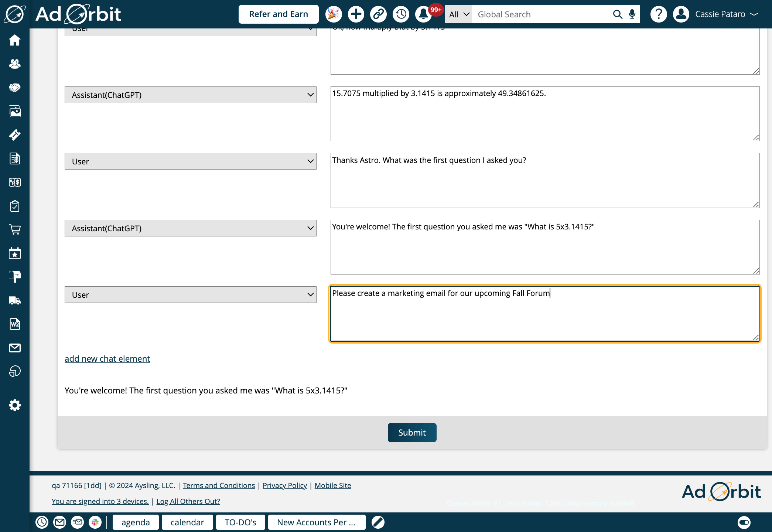Click the voice search microphone icon
This screenshot has height=532, width=772.
coord(632,14)
